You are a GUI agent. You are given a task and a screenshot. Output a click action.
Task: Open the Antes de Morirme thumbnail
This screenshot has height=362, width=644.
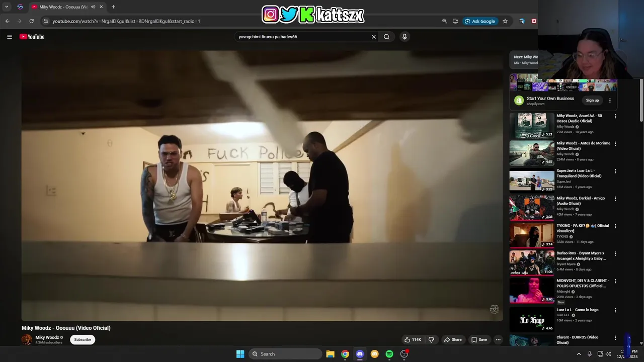click(x=532, y=153)
